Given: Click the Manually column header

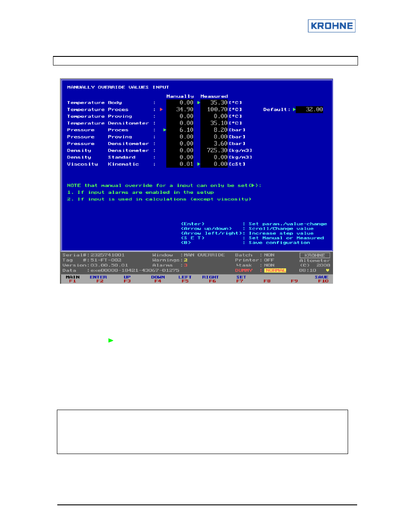Looking at the screenshot, I should (x=180, y=96).
